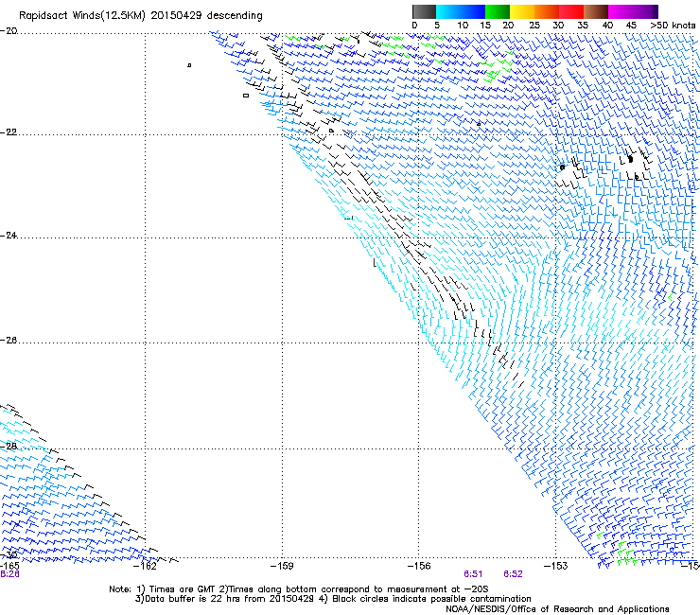Click the NOAA/NESDIS Office of Research credit
This screenshot has height=615, width=700.
tap(557, 609)
